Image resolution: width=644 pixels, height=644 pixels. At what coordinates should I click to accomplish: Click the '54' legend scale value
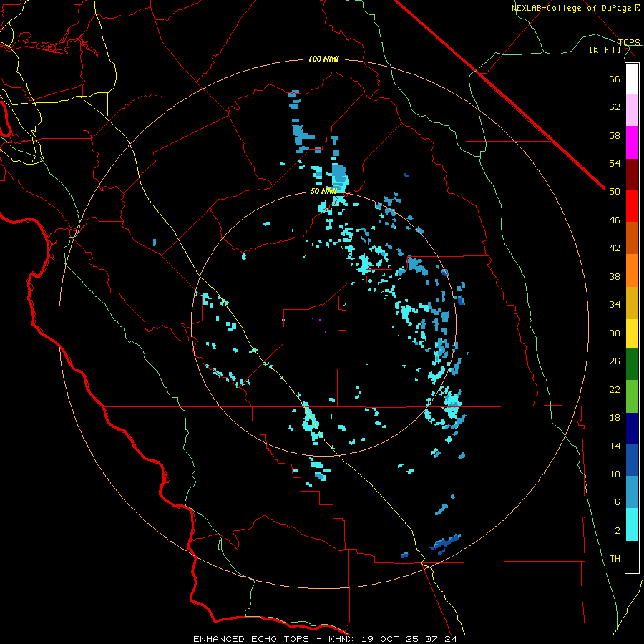pyautogui.click(x=615, y=163)
